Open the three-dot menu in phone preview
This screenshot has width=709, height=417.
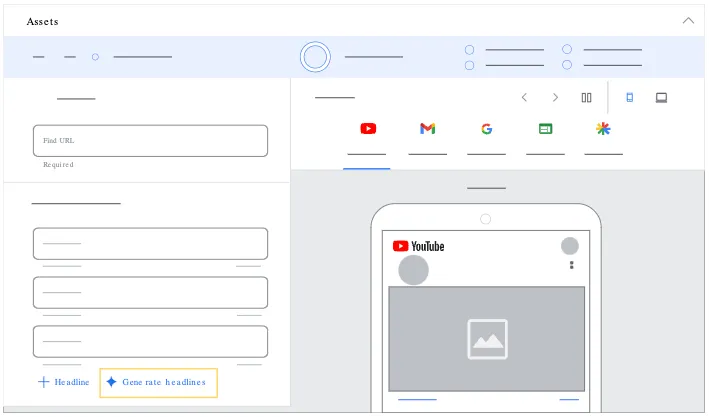(572, 265)
